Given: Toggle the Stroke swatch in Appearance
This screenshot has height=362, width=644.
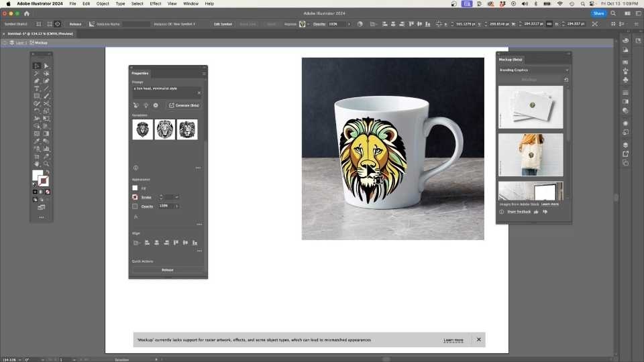Looking at the screenshot, I should click(x=135, y=197).
